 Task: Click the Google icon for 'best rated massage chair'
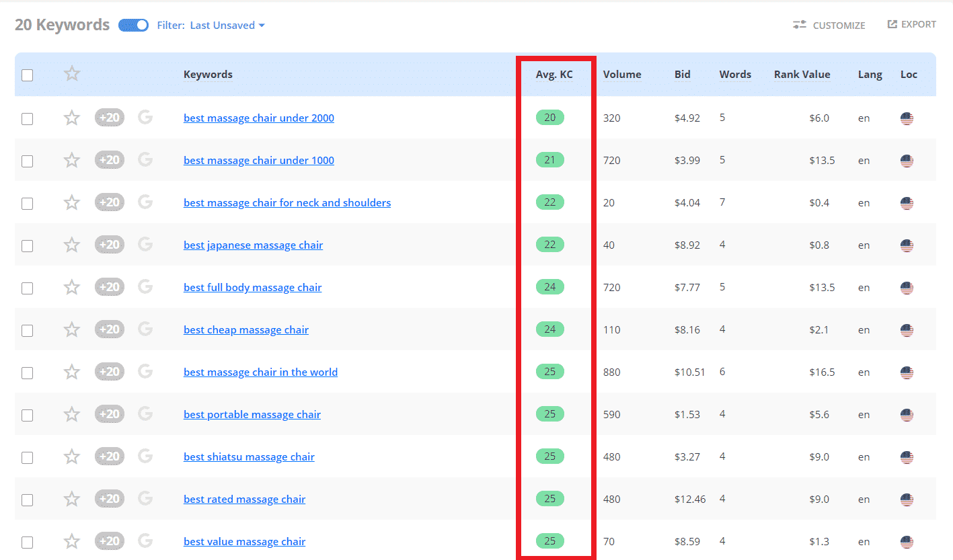click(145, 499)
